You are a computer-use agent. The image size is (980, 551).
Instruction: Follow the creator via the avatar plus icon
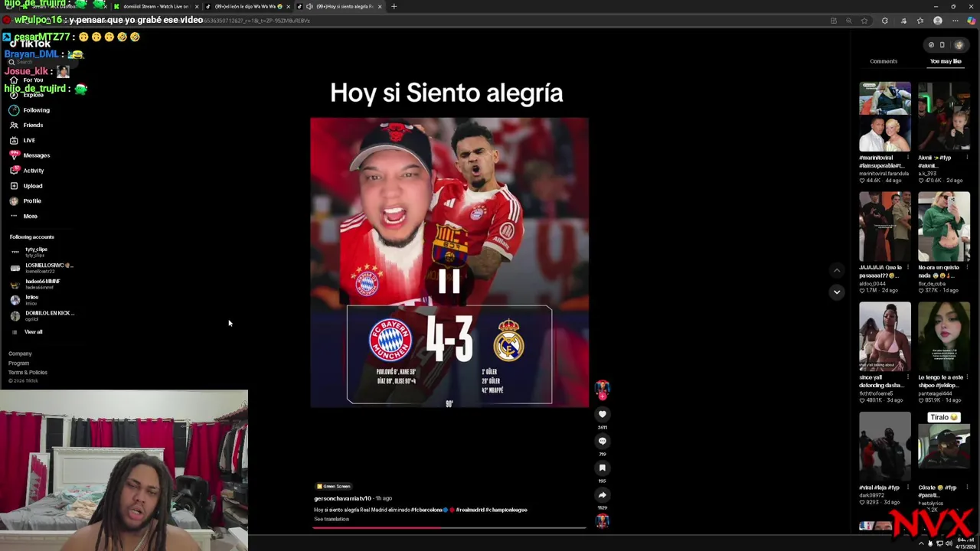[603, 396]
